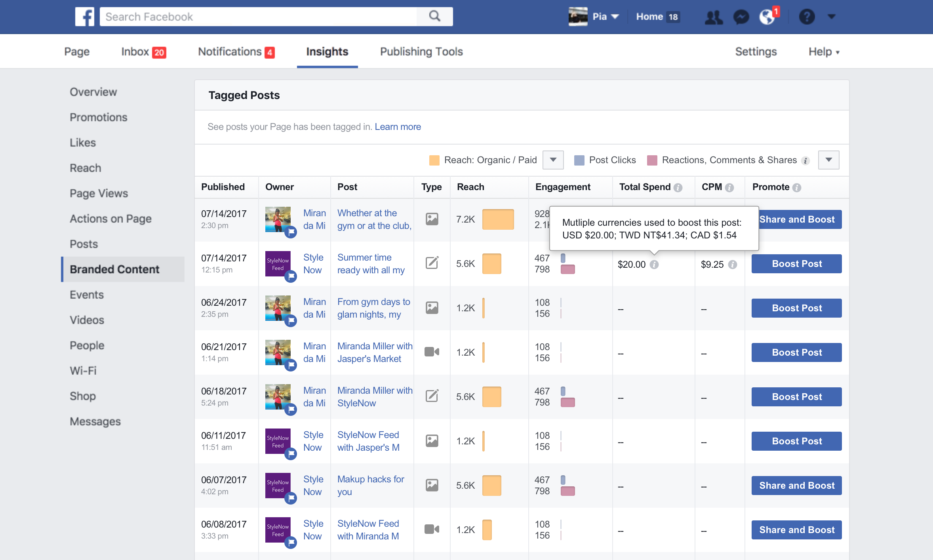Viewport: 933px width, 560px height.
Task: Click pink Reactions legend swatch
Action: tap(652, 160)
